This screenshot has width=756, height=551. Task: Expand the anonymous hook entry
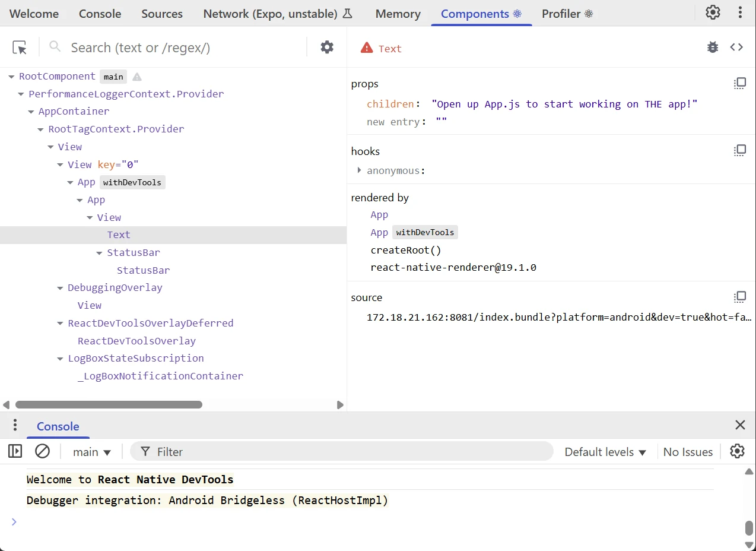click(x=360, y=170)
